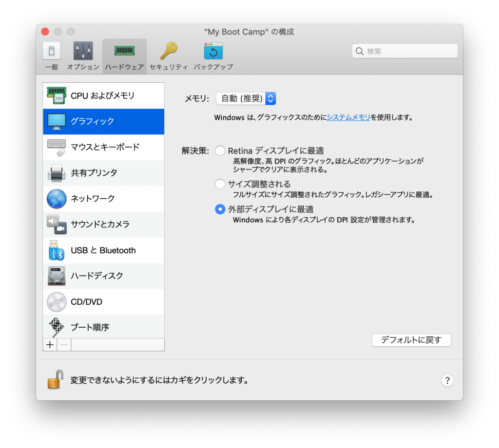Remove device with the minus button
Viewport: 499px width, 448px height.
point(64,345)
